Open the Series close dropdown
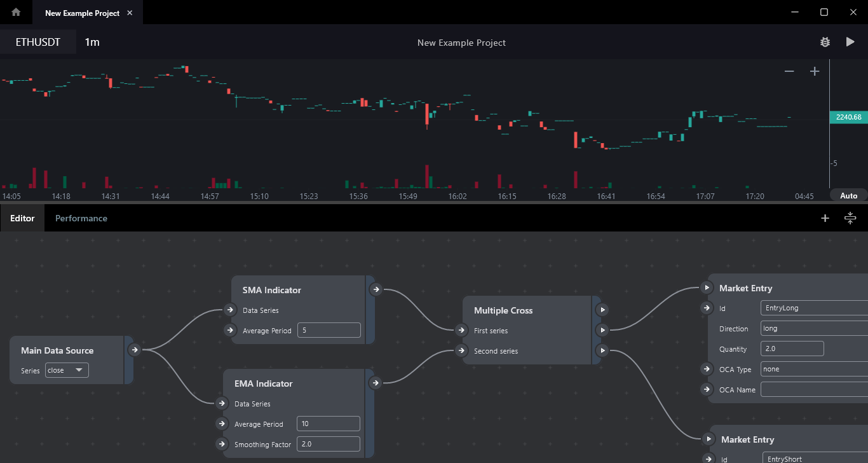868x463 pixels. tap(67, 370)
